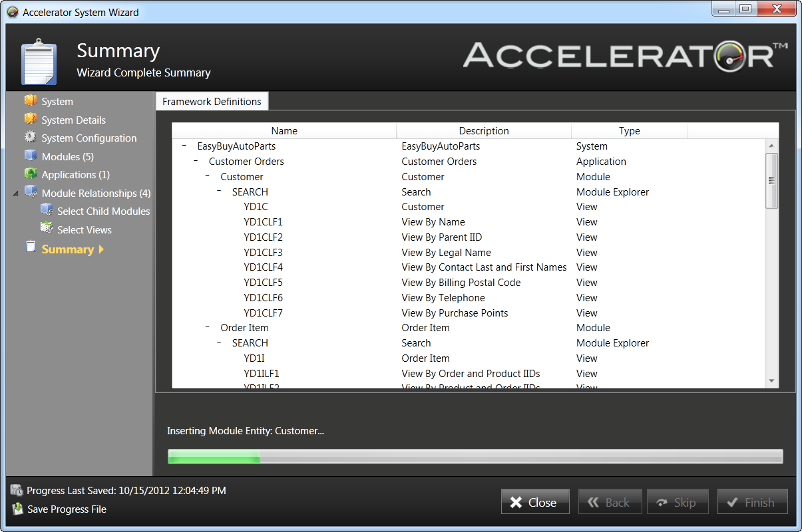Image resolution: width=802 pixels, height=532 pixels.
Task: Click the Save Progress File link
Action: 67,509
